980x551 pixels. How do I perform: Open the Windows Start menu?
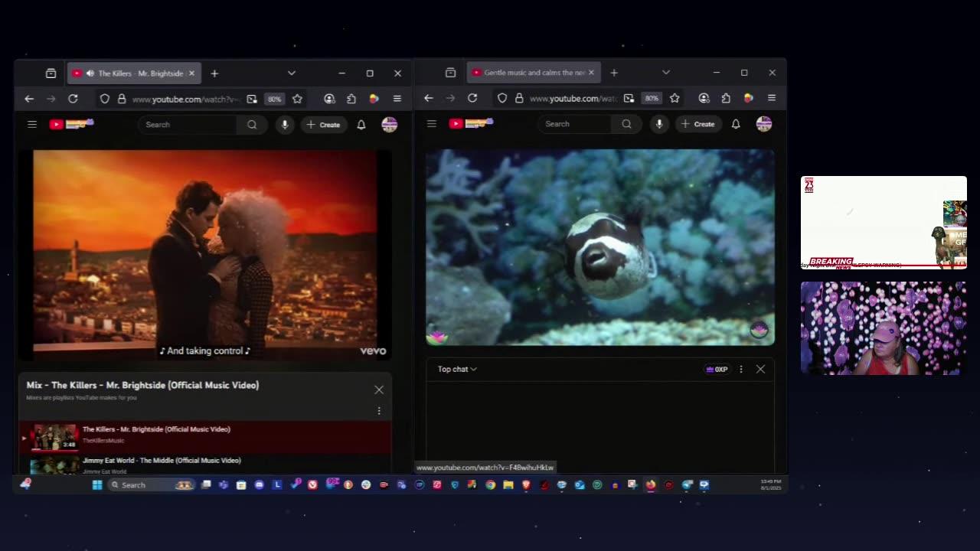coord(97,484)
